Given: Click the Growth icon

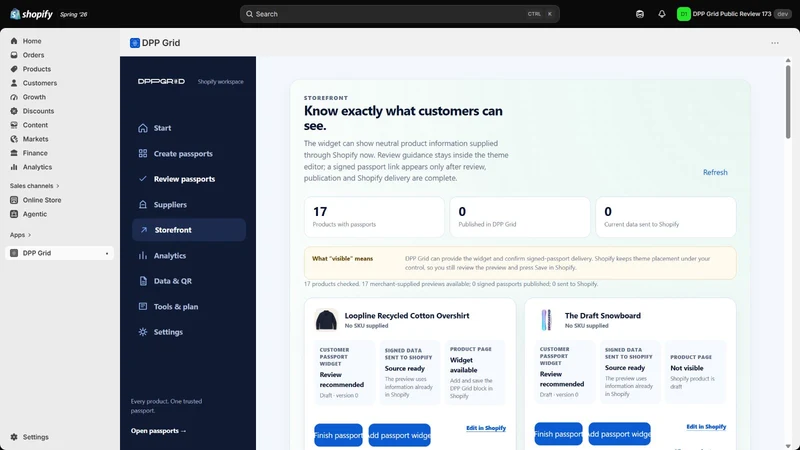Looking at the screenshot, I should 14,97.
